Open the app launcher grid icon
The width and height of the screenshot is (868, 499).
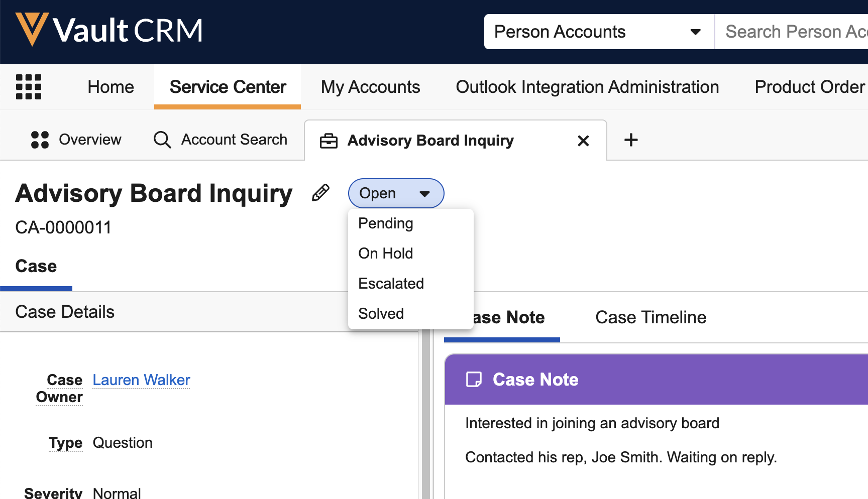(29, 87)
